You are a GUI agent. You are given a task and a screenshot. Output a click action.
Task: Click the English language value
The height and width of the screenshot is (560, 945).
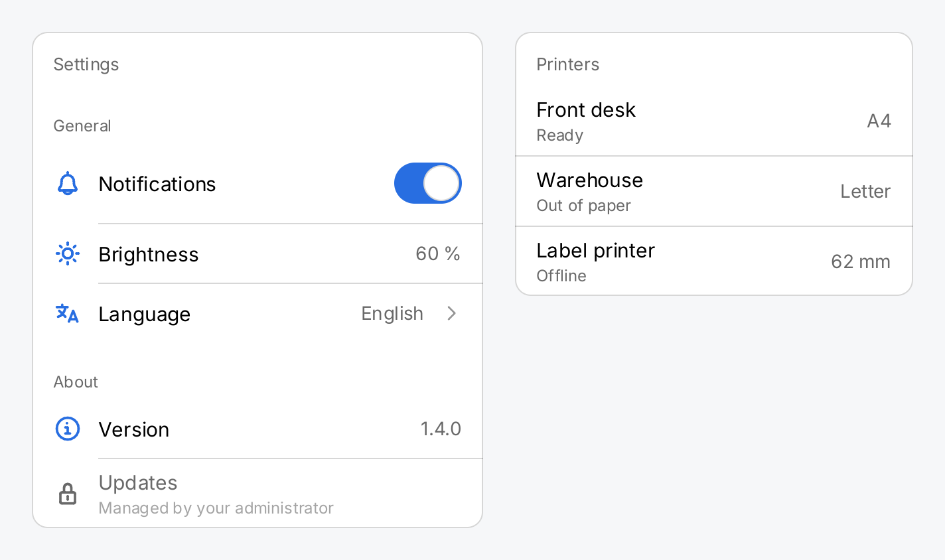pyautogui.click(x=392, y=313)
